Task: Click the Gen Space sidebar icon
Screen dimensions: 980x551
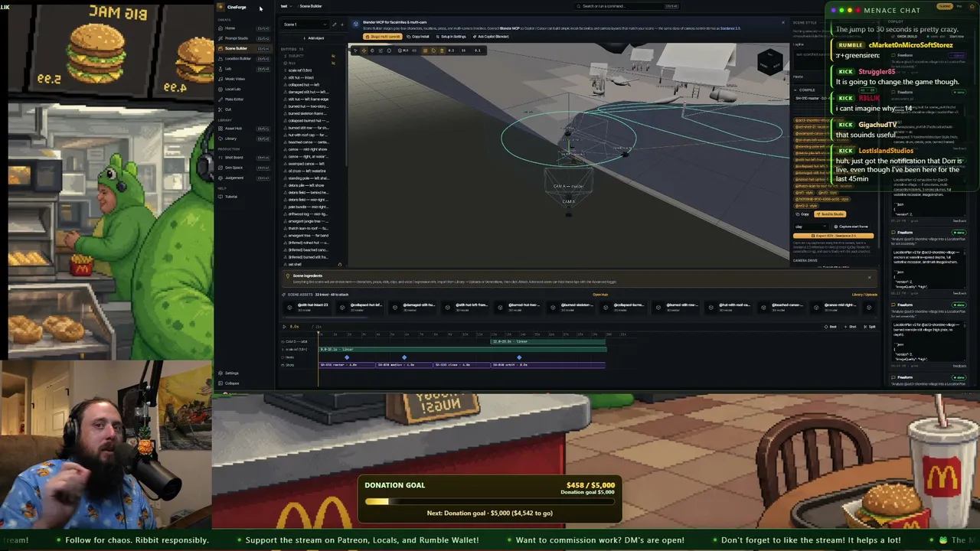Action: click(x=220, y=168)
